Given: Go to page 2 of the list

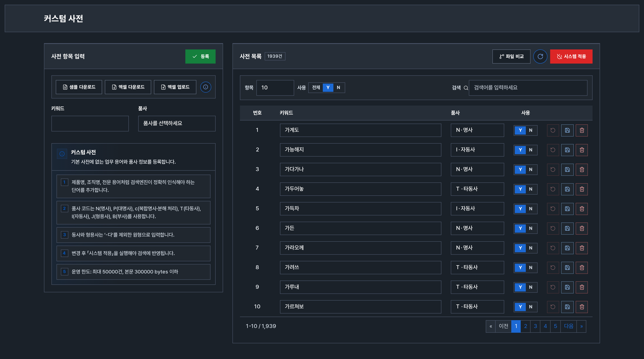Looking at the screenshot, I should click(x=525, y=326).
